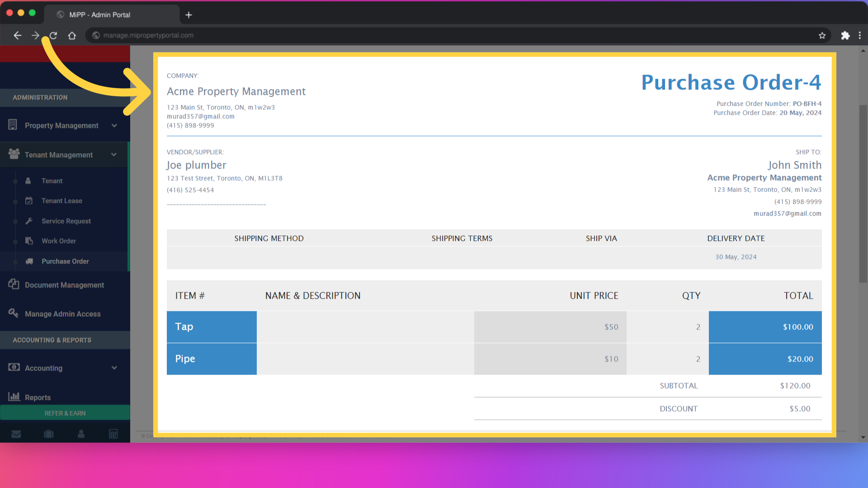Expand the Accounting section chevron

tap(114, 368)
